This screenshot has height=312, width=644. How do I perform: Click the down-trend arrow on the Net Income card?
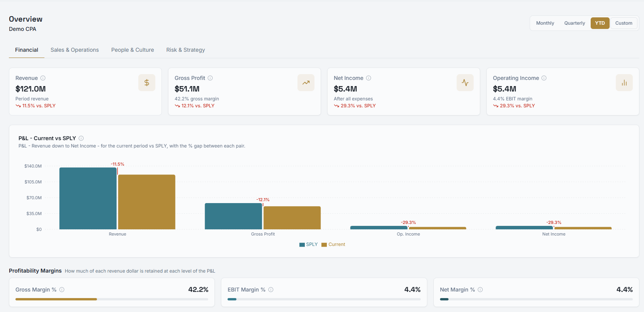336,106
